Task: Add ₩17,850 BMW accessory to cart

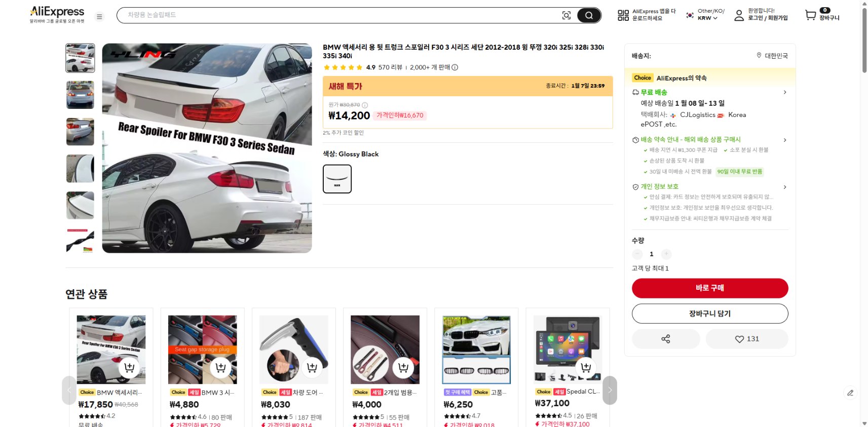Action: (x=129, y=367)
